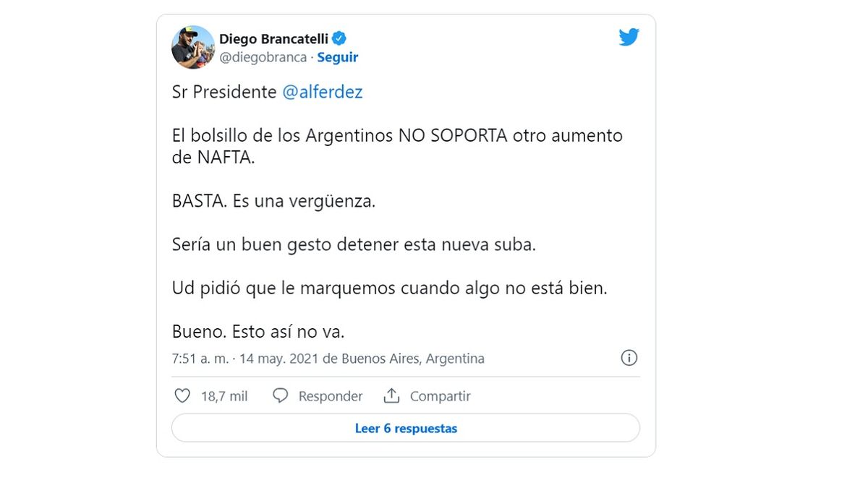
Task: Click the share arrow icon
Action: (391, 396)
